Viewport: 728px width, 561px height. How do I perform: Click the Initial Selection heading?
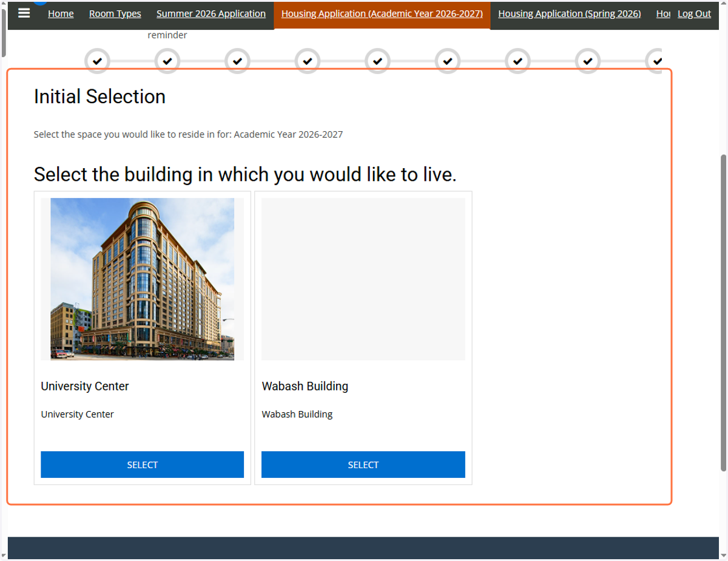(99, 97)
